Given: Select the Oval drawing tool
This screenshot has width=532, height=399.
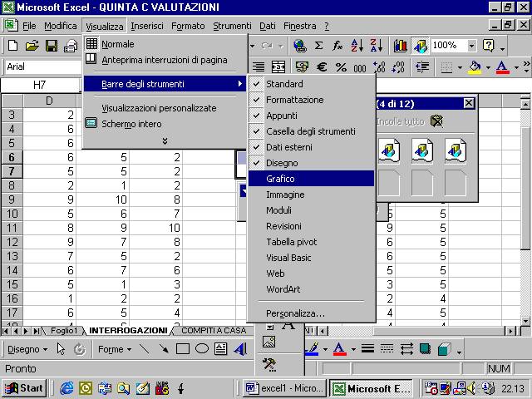Looking at the screenshot, I should tap(202, 349).
